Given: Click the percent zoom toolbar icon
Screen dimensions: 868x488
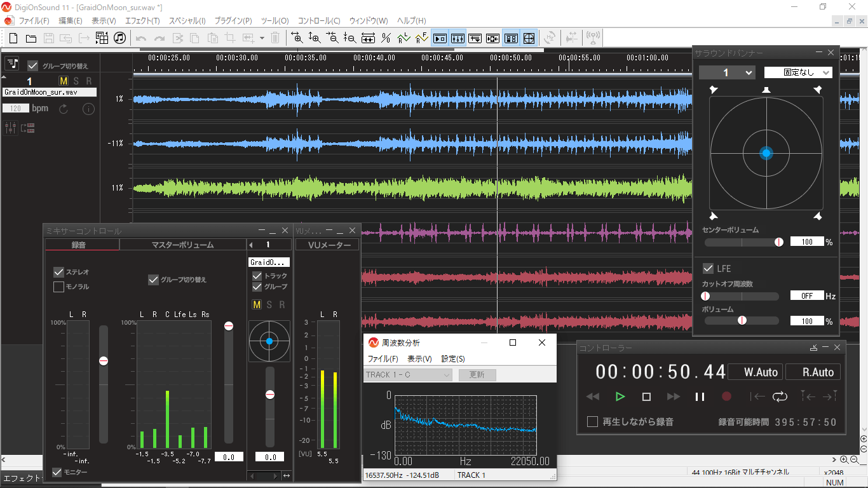Looking at the screenshot, I should 386,38.
